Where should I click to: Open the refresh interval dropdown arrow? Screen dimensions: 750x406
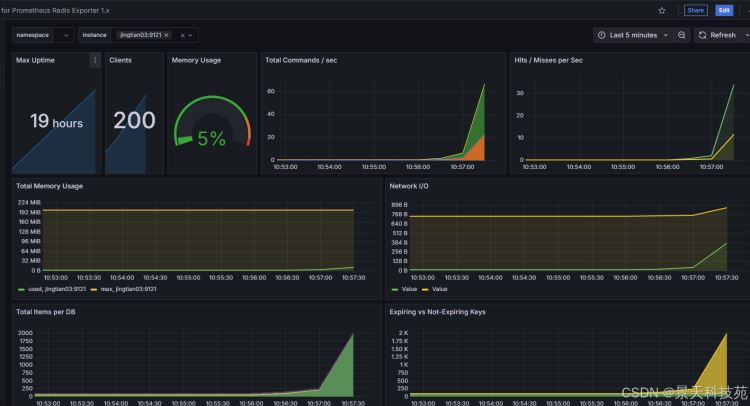tap(746, 35)
